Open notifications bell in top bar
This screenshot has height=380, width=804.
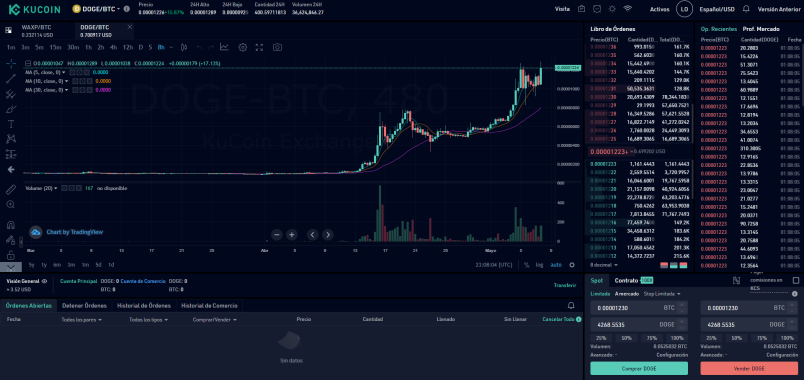[x=746, y=9]
